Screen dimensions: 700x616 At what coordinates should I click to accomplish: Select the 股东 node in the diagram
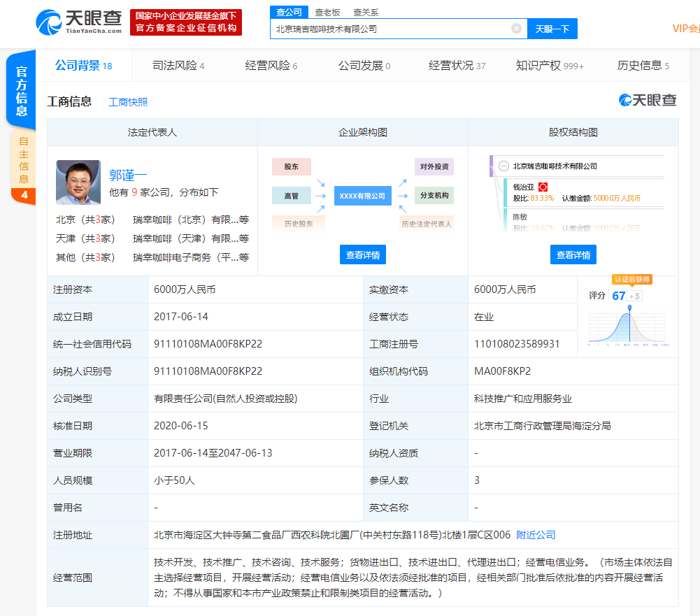click(x=292, y=166)
